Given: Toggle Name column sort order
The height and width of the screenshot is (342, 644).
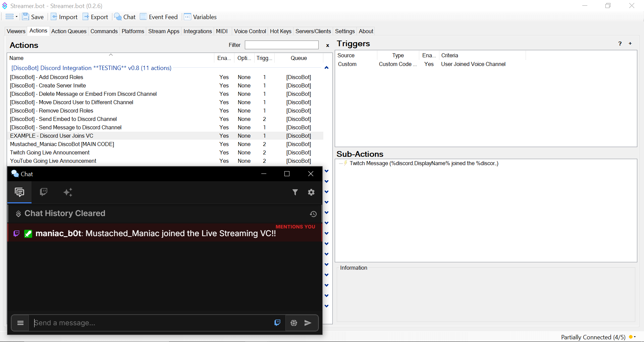Looking at the screenshot, I should pyautogui.click(x=111, y=58).
